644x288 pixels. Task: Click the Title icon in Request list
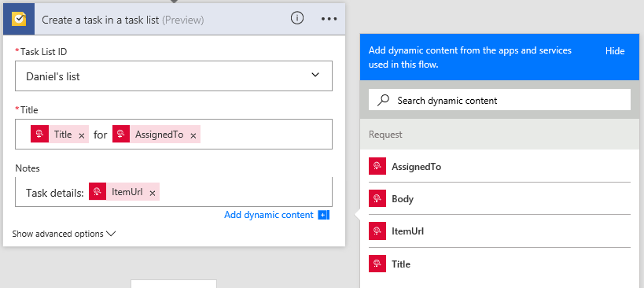click(377, 264)
